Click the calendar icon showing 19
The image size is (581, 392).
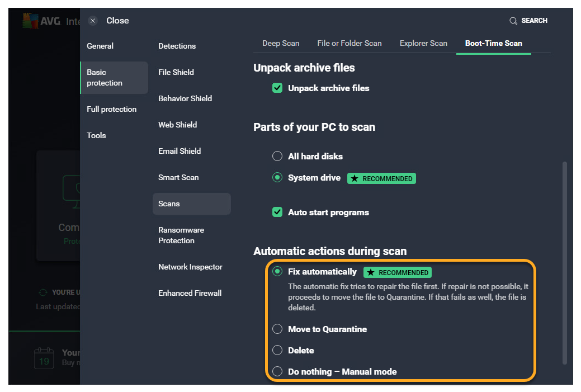coord(44,358)
